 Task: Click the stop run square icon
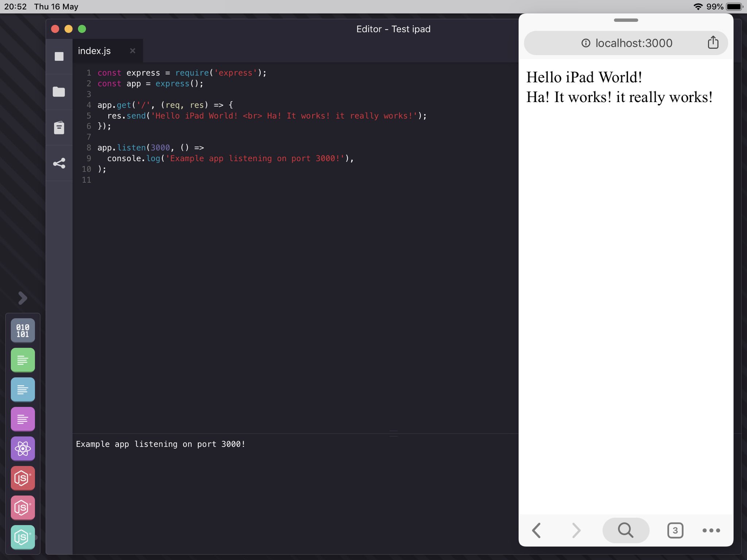click(59, 56)
